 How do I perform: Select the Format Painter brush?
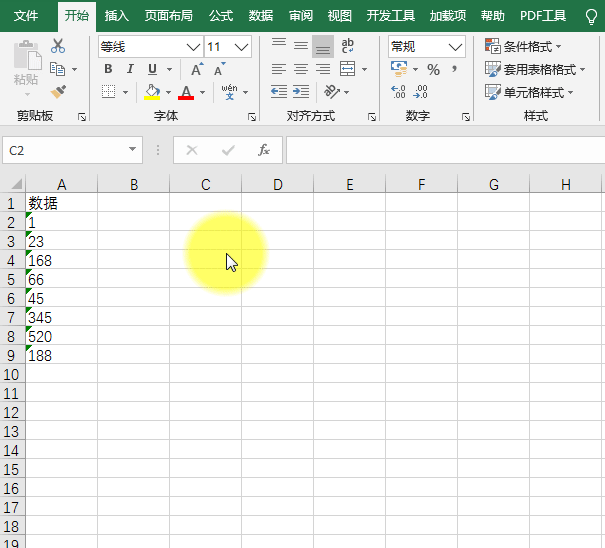(x=58, y=92)
